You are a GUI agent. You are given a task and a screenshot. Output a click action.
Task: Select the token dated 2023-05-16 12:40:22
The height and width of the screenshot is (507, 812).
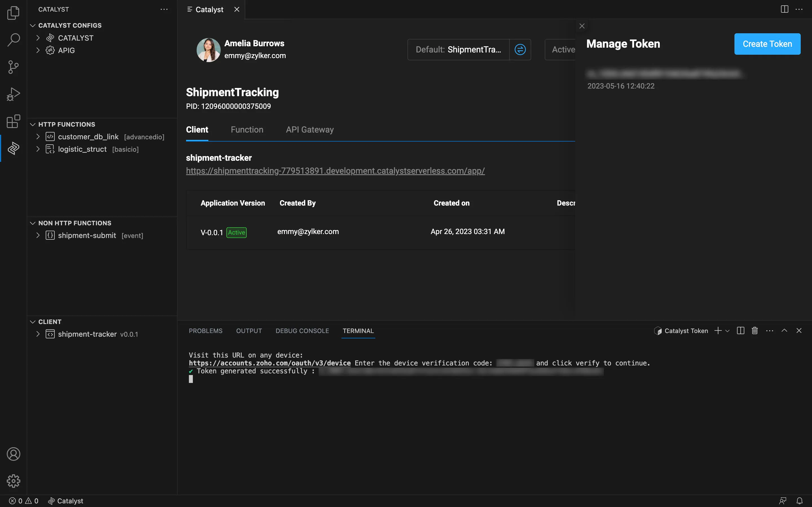click(665, 80)
